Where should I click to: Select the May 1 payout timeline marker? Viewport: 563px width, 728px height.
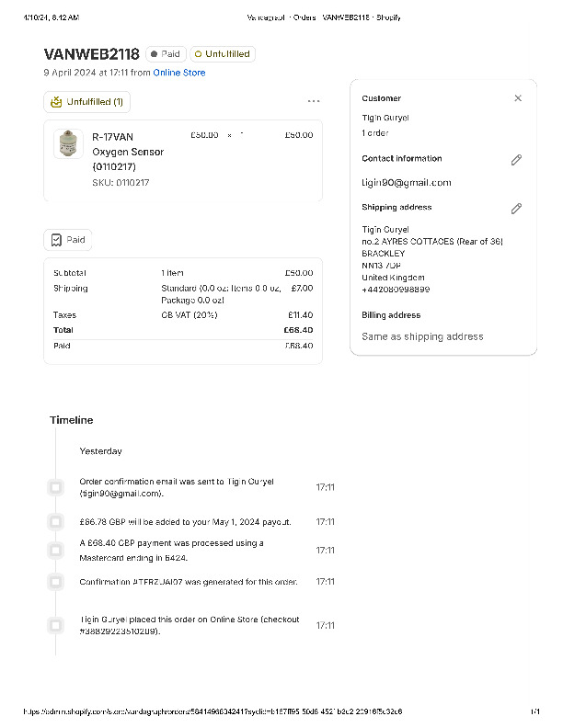point(56,522)
